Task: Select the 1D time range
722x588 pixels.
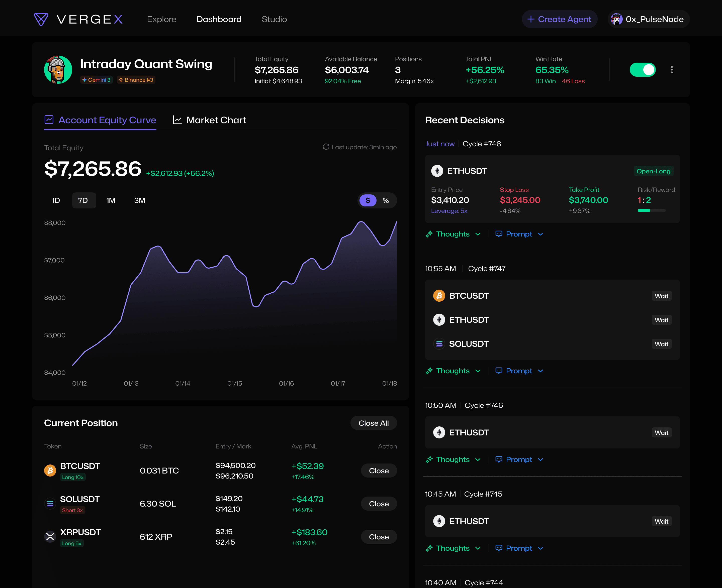Action: click(56, 200)
